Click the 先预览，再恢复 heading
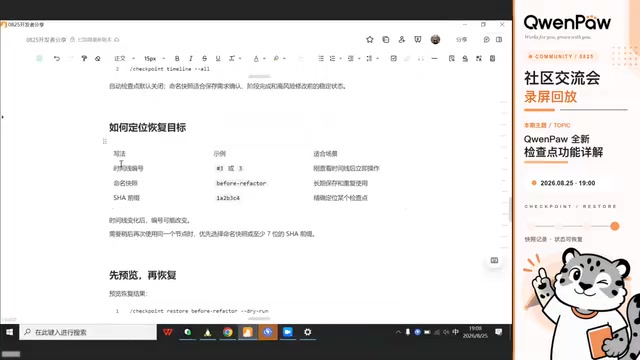The image size is (640, 360). (x=142, y=275)
